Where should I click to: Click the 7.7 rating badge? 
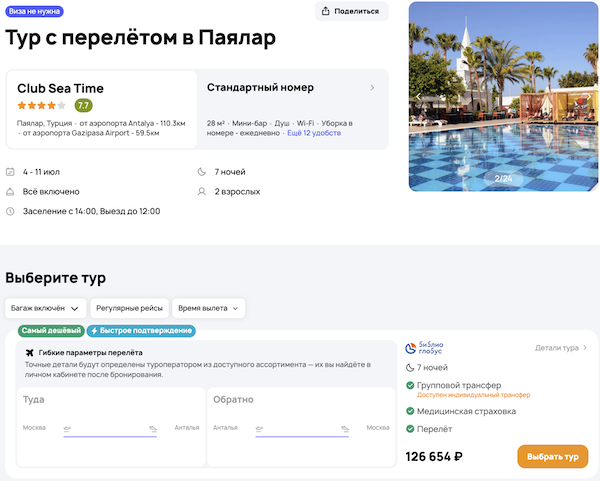click(x=83, y=105)
